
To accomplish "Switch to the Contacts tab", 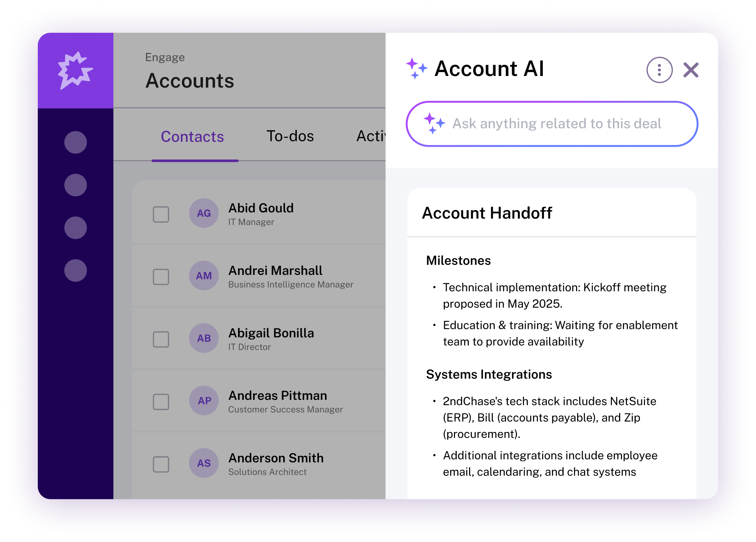I will click(192, 137).
